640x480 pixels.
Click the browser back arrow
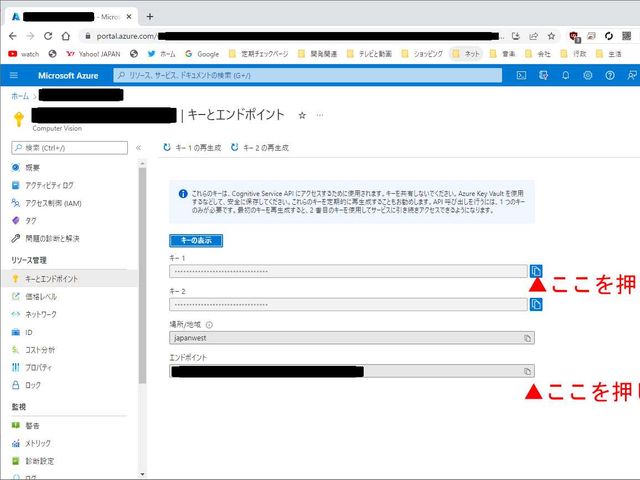click(13, 36)
